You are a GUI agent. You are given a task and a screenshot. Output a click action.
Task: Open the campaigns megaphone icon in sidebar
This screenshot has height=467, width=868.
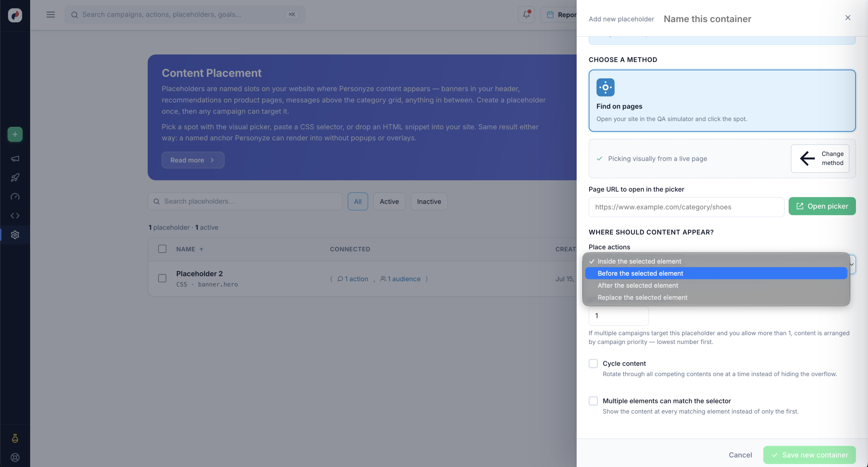[x=15, y=159]
